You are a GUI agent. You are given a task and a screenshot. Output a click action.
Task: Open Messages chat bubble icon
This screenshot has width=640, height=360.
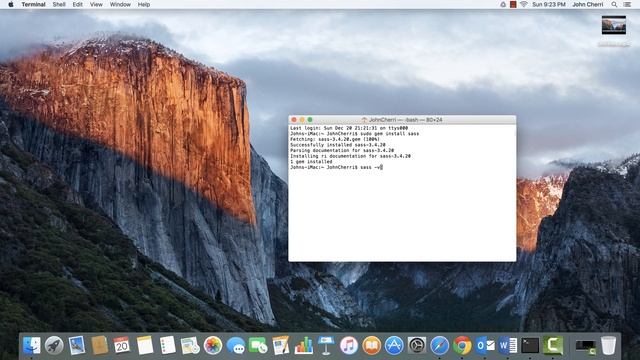point(236,345)
